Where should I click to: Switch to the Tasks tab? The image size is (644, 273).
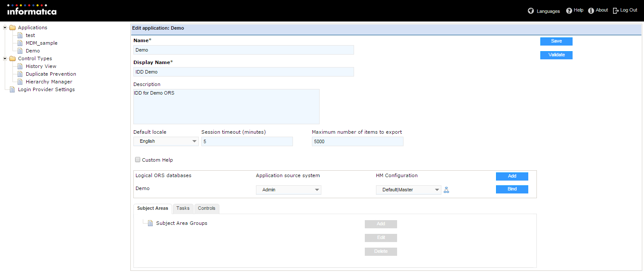pos(183,209)
